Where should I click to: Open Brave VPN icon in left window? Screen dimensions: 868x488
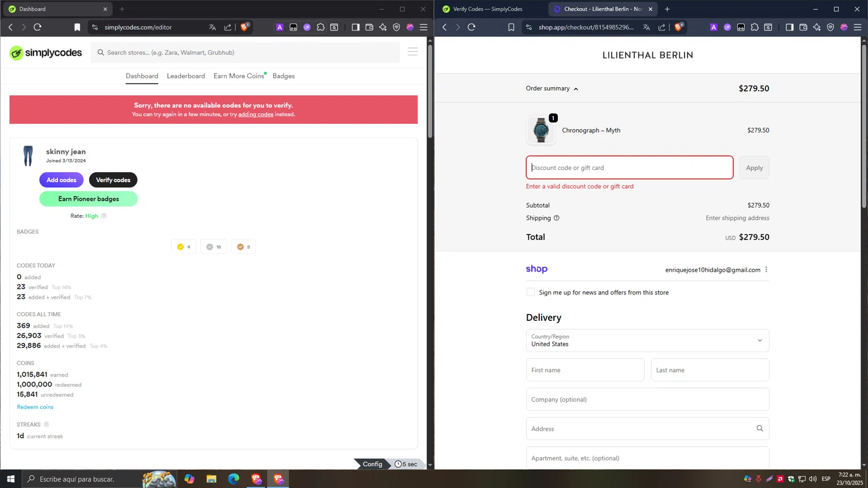(x=396, y=27)
